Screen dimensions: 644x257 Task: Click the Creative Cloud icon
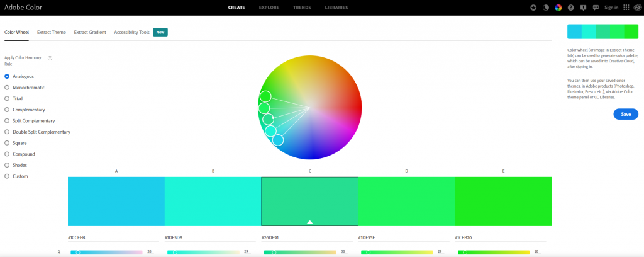click(637, 8)
